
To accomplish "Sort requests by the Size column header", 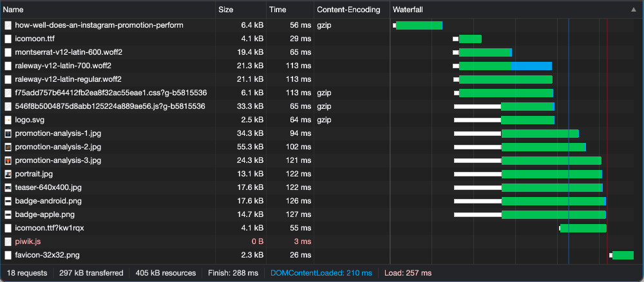I will 227,10.
